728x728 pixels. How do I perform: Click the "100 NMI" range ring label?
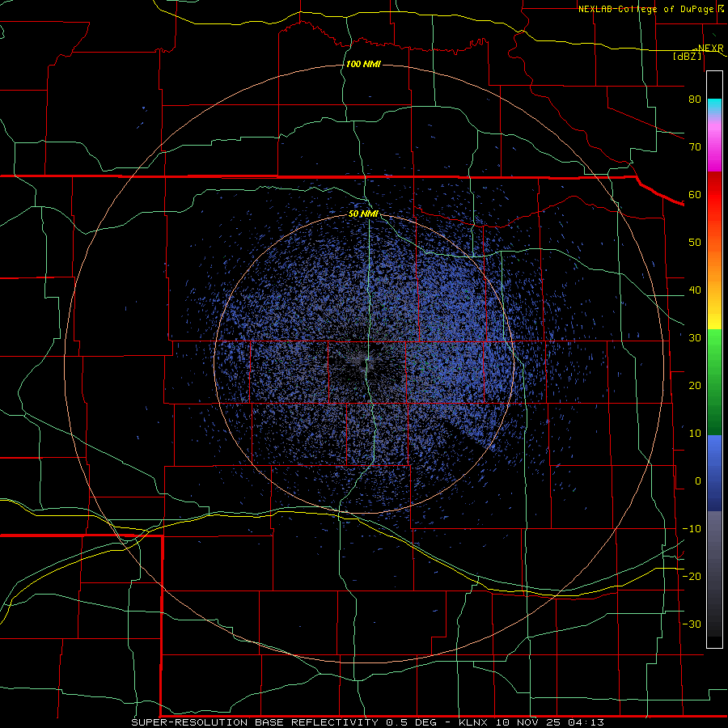click(363, 64)
